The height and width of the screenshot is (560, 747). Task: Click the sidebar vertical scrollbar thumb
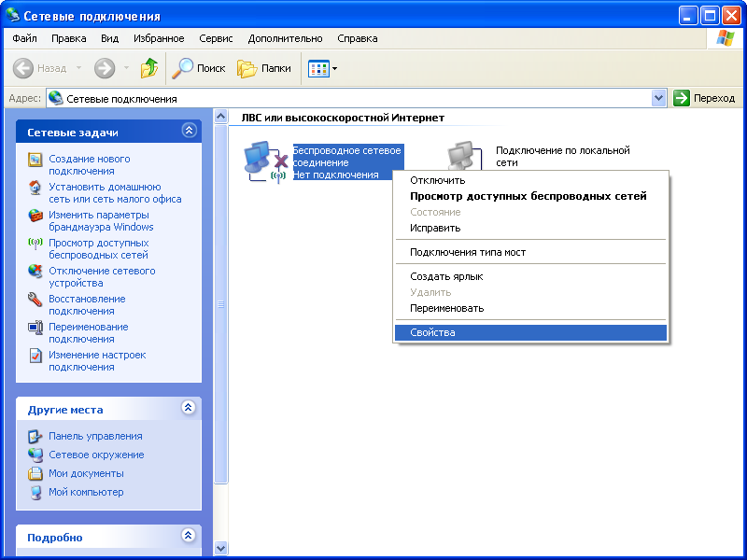coord(220,304)
